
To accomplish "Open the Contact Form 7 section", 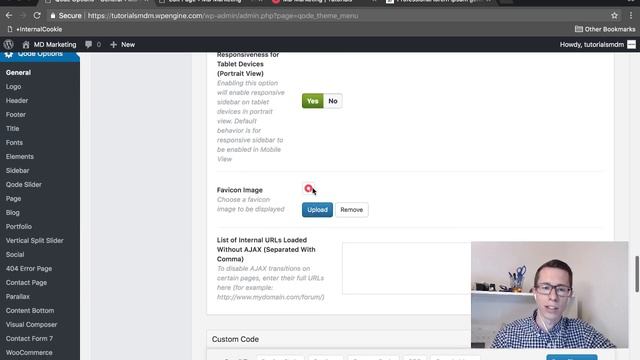I will (29, 338).
